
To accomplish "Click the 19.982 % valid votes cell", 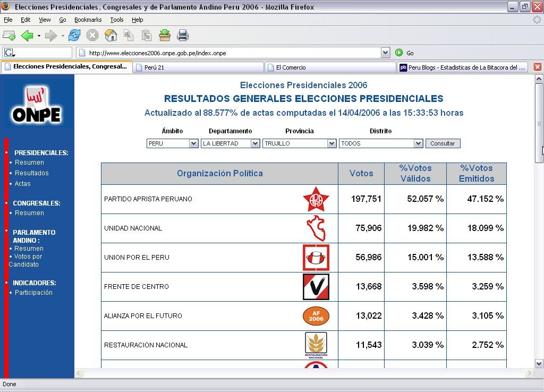I will click(415, 228).
